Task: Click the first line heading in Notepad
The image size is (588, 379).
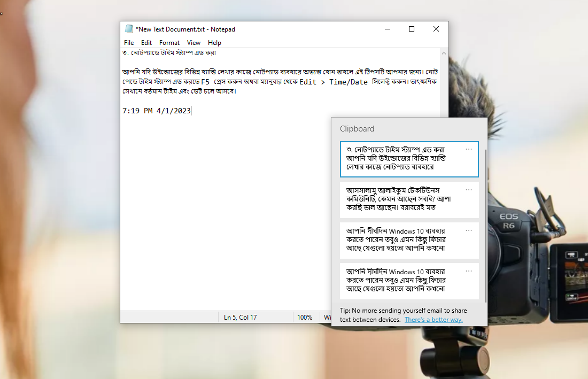Action: (x=169, y=53)
